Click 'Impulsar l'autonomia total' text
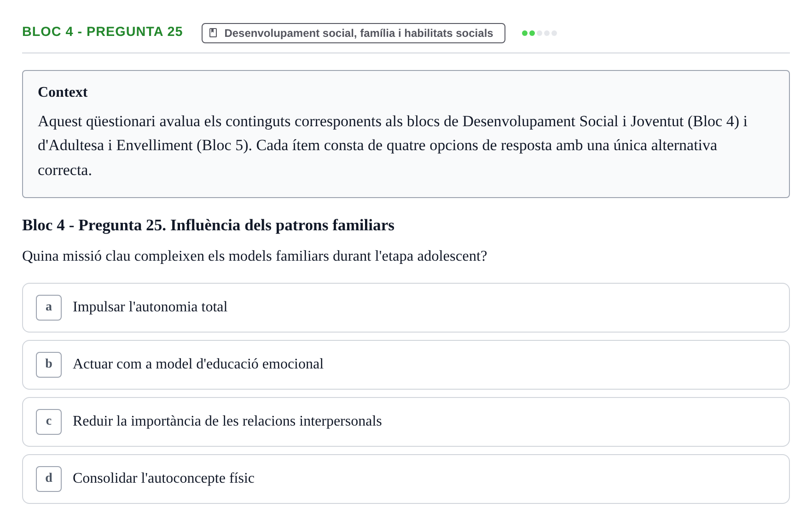812x526 pixels. (x=150, y=307)
